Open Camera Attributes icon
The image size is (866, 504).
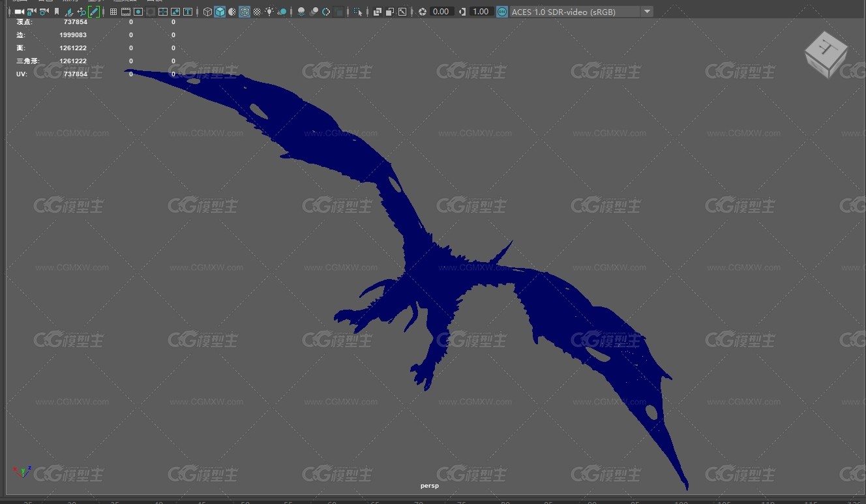(x=44, y=12)
